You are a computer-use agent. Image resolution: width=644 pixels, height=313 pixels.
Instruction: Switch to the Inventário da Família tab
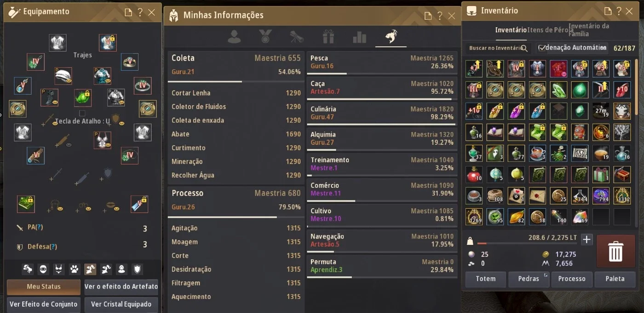589,30
